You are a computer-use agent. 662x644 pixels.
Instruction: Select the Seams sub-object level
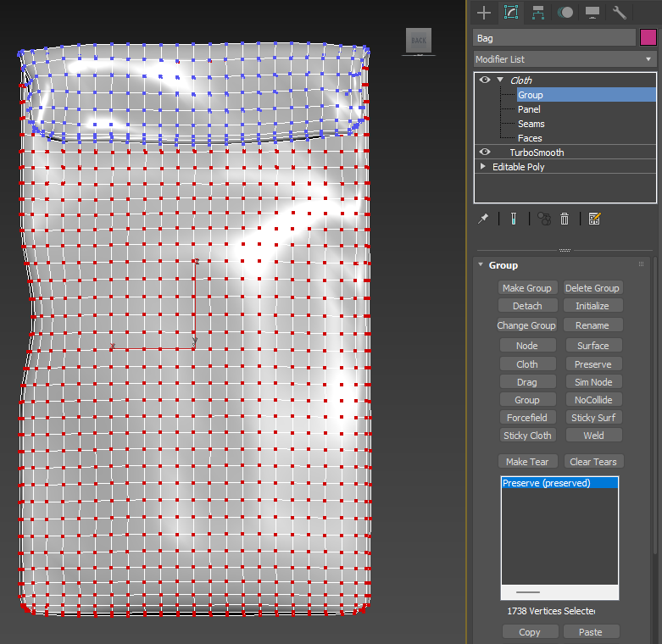click(531, 124)
